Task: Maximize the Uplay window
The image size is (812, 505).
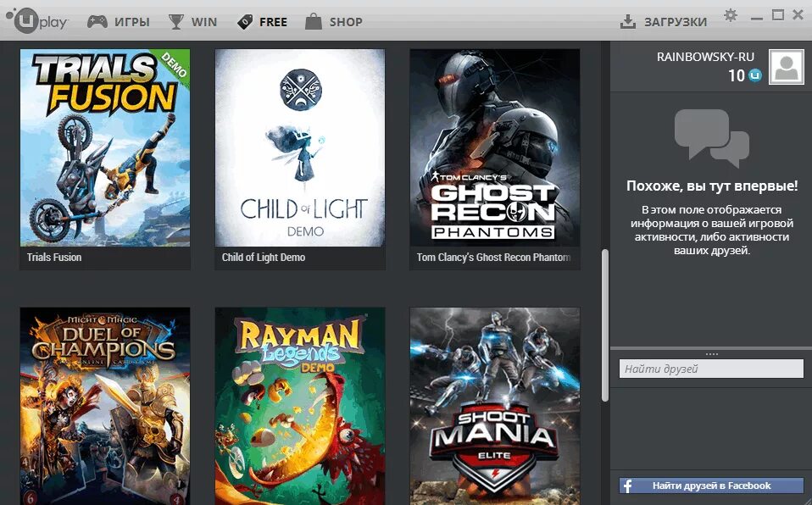Action: (778, 15)
